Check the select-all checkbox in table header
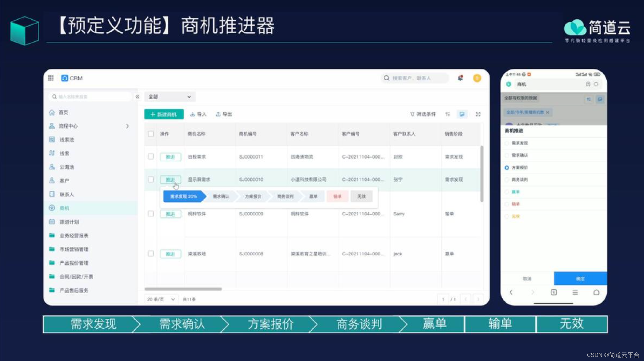Viewport: 644px width, 361px height. 151,134
